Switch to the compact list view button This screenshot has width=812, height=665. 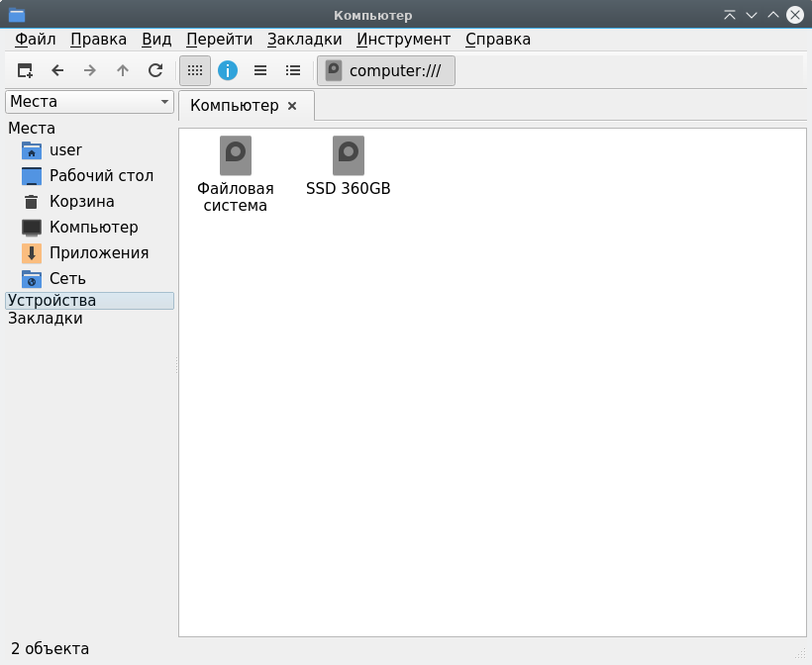[x=260, y=70]
